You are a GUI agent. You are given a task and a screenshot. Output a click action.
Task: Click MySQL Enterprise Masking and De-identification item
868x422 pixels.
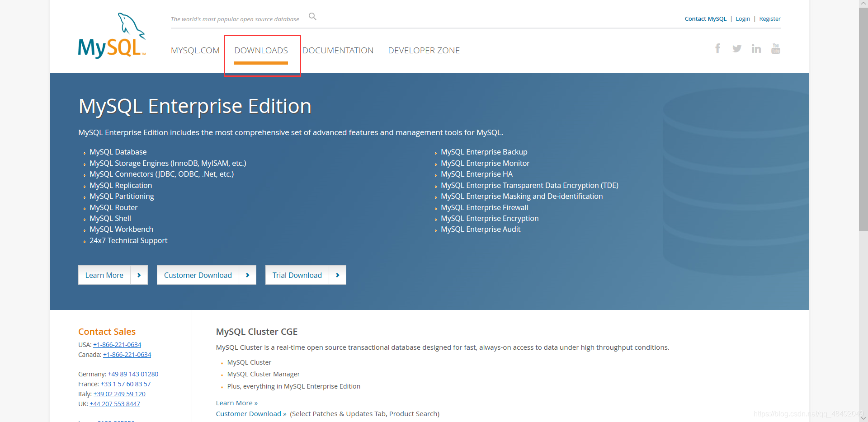click(x=522, y=197)
